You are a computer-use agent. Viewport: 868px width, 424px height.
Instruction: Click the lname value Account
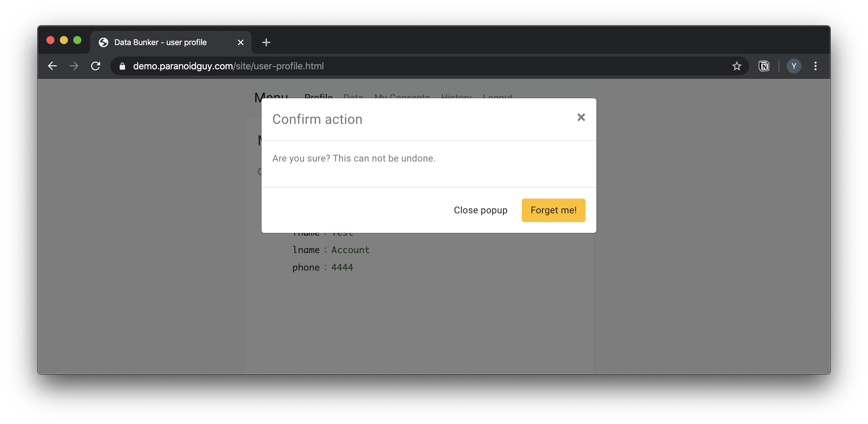(x=350, y=250)
